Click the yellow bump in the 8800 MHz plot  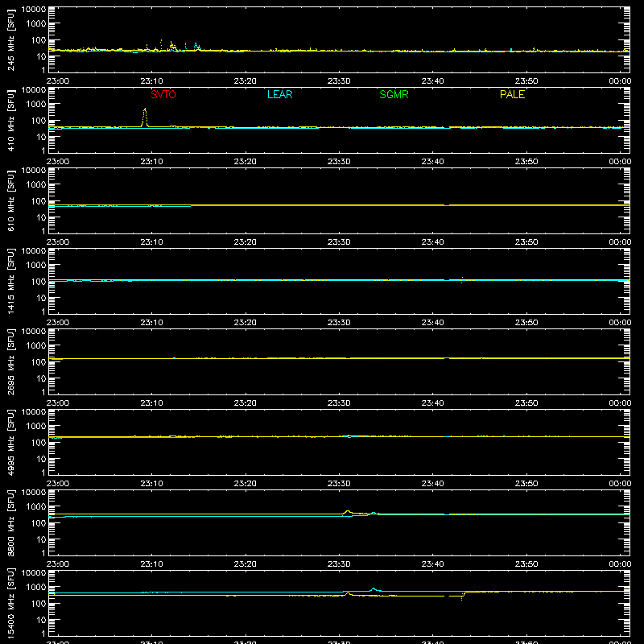tap(348, 512)
